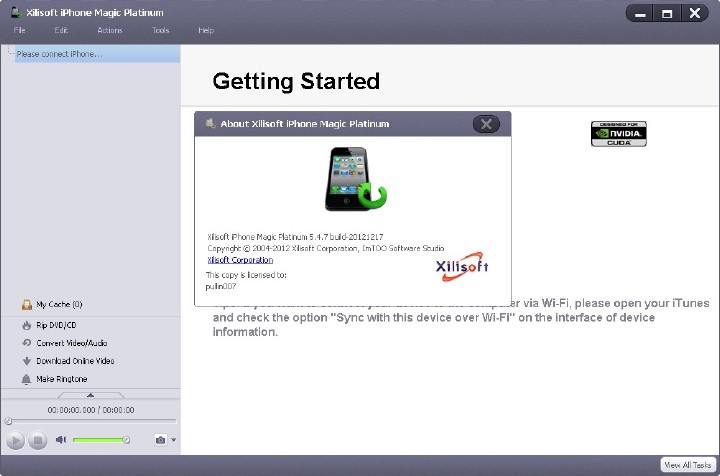This screenshot has width=720, height=476.
Task: Open the Actions menu
Action: tap(110, 31)
